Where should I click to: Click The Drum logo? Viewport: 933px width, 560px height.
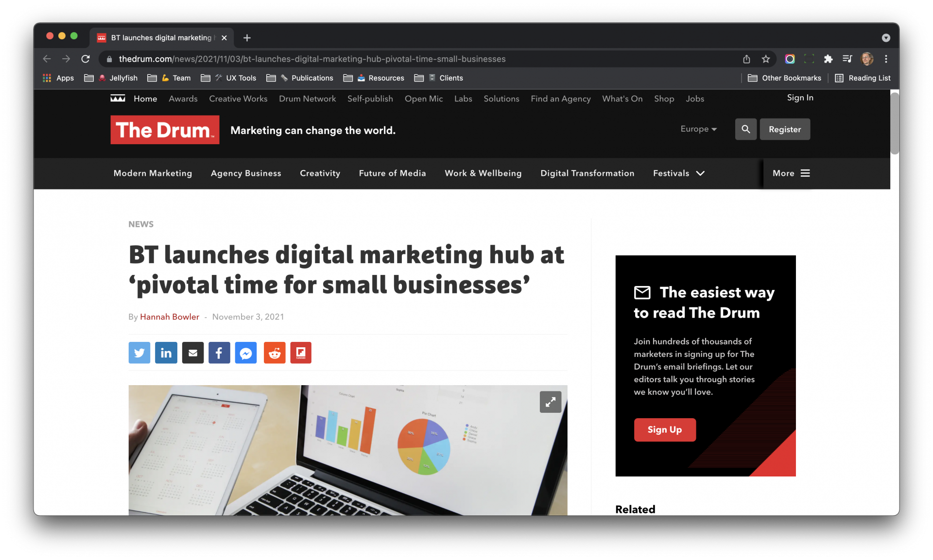165,130
